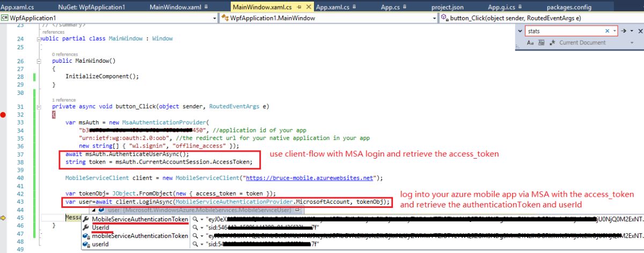Click the current statement arrow at line 45
This screenshot has height=253, width=644.
[4, 217]
